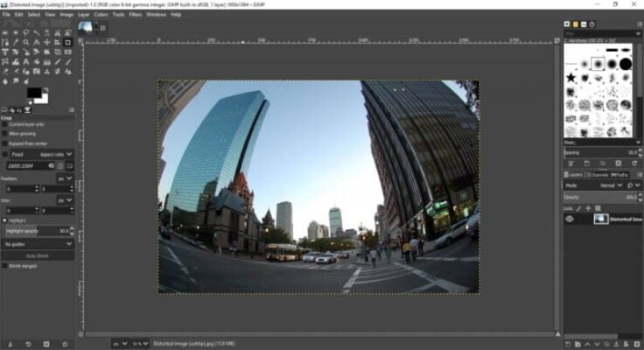Open the Layer menu
The width and height of the screenshot is (644, 350).
pyautogui.click(x=83, y=15)
